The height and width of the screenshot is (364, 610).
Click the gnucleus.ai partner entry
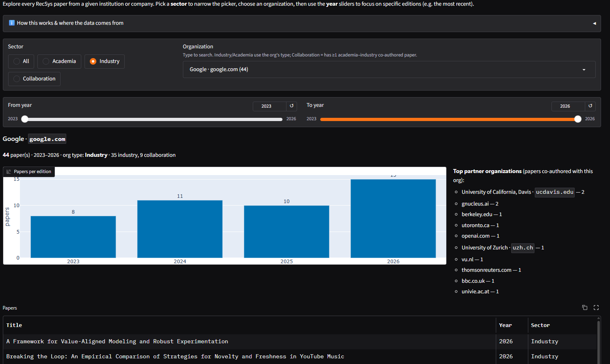tap(480, 204)
